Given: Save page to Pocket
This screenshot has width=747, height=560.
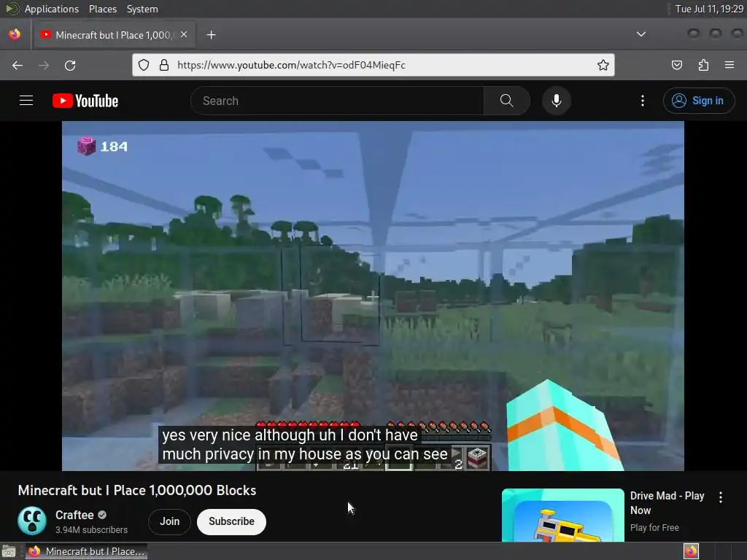Looking at the screenshot, I should (x=676, y=65).
